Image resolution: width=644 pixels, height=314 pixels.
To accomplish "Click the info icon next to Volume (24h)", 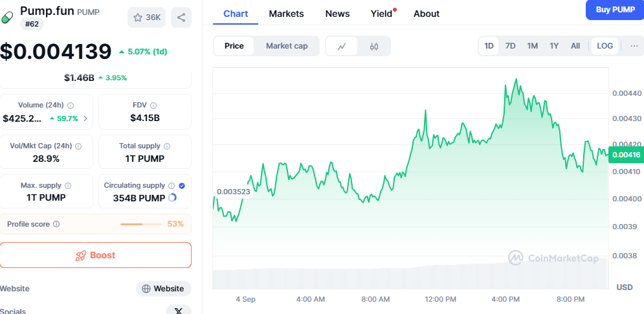I will pyautogui.click(x=71, y=105).
